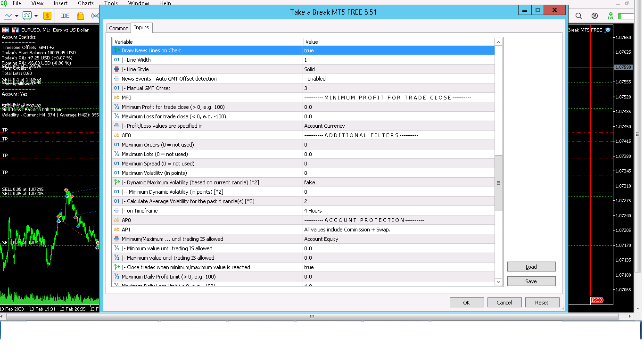Confirm settings with the OK button
The height and width of the screenshot is (362, 644).
coord(467,303)
